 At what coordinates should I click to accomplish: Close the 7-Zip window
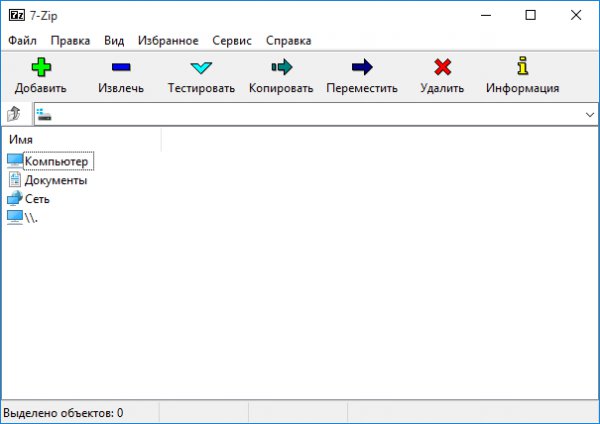[x=576, y=15]
